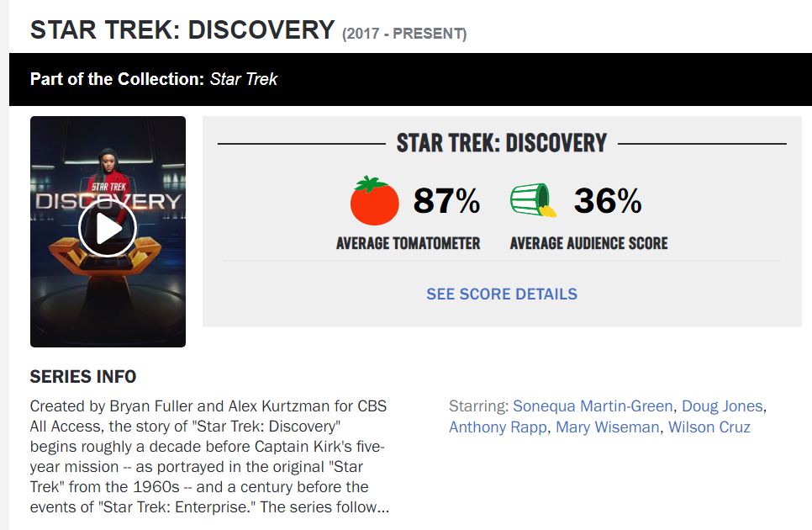Open the Star Trek collection link

pos(244,79)
